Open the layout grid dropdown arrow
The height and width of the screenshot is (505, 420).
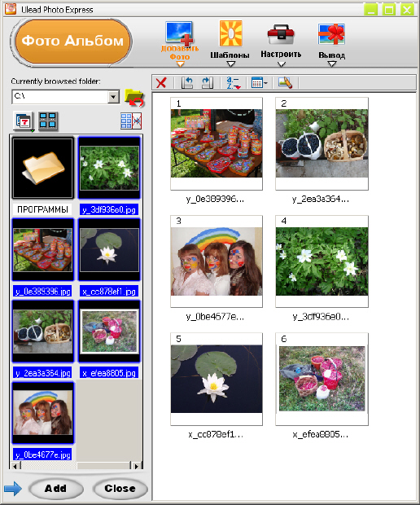coord(265,83)
